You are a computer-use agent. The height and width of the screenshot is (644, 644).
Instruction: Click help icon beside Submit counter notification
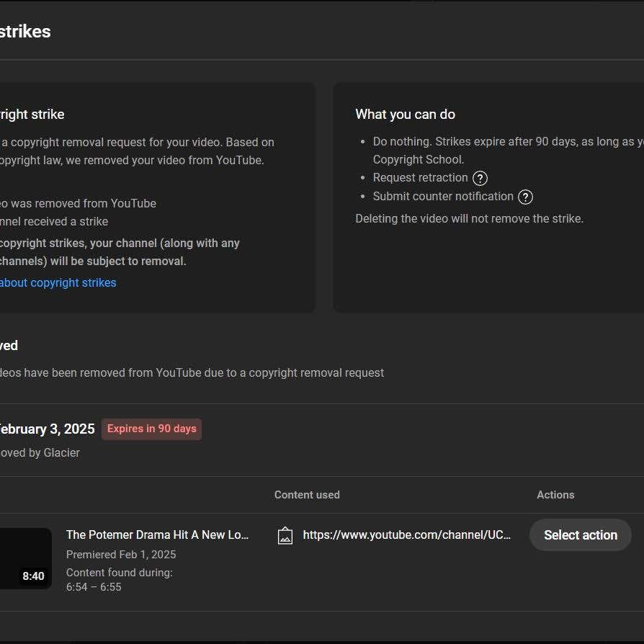click(526, 197)
